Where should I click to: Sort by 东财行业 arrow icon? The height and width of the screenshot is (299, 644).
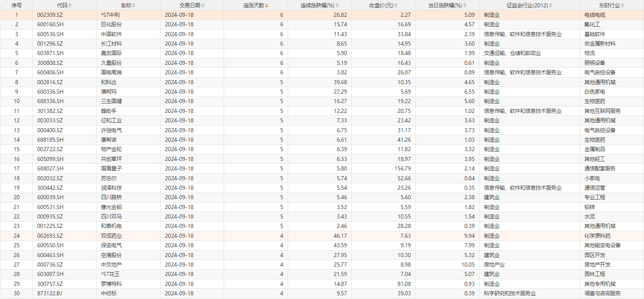click(x=622, y=6)
